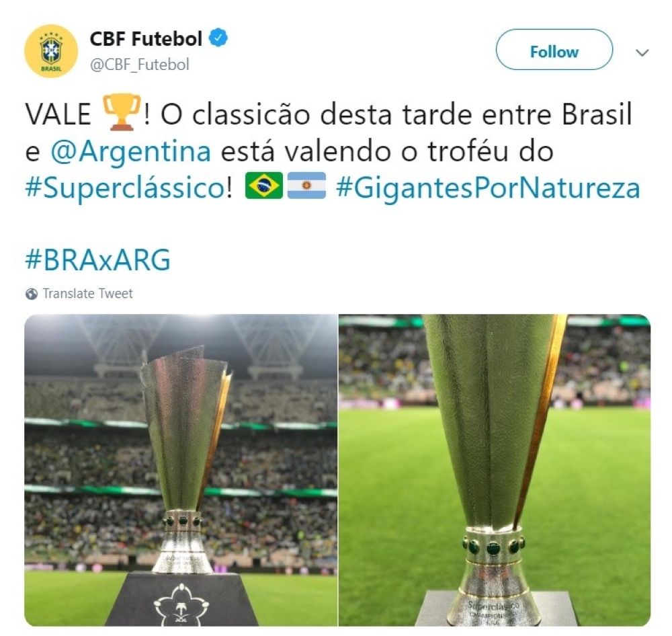Image resolution: width=672 pixels, height=636 pixels.
Task: Click the globe icon beside Translate Tweet
Action: click(x=32, y=294)
